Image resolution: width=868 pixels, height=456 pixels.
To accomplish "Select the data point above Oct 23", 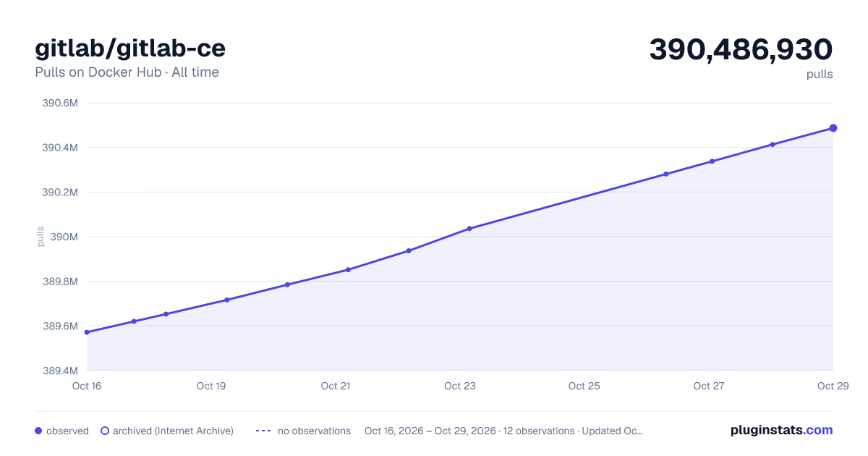I will 469,229.
